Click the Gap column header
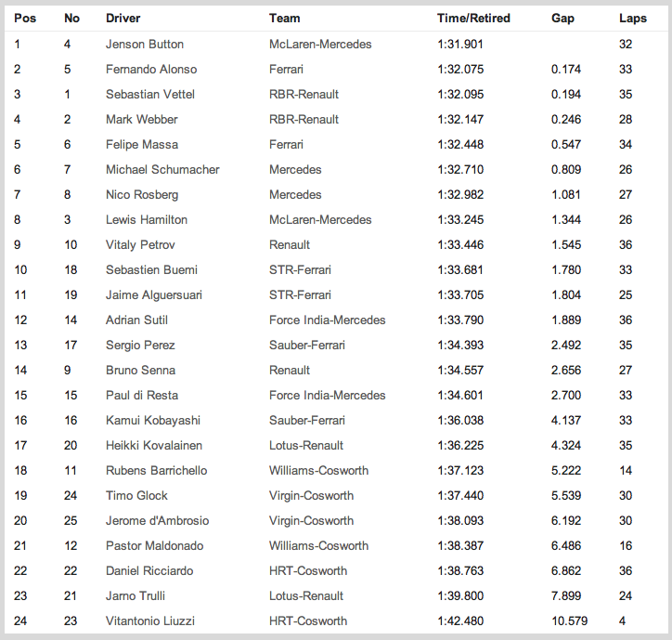This screenshot has width=672, height=640. click(x=562, y=19)
